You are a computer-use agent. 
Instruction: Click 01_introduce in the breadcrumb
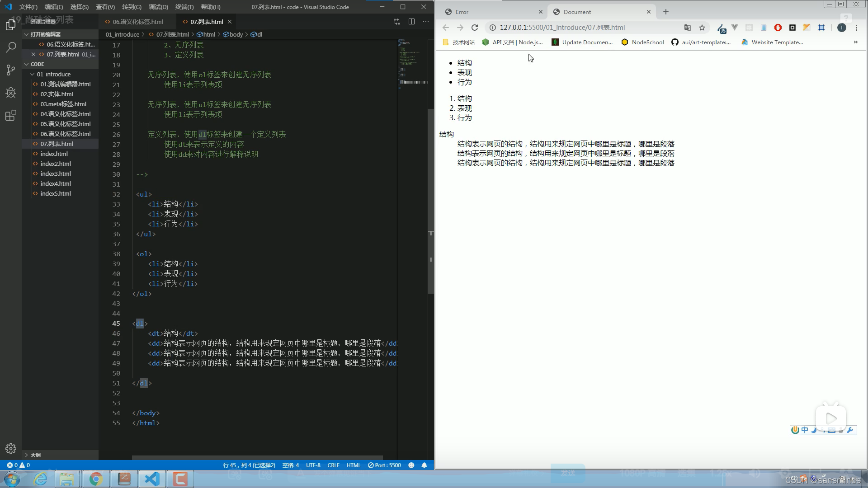(x=122, y=34)
